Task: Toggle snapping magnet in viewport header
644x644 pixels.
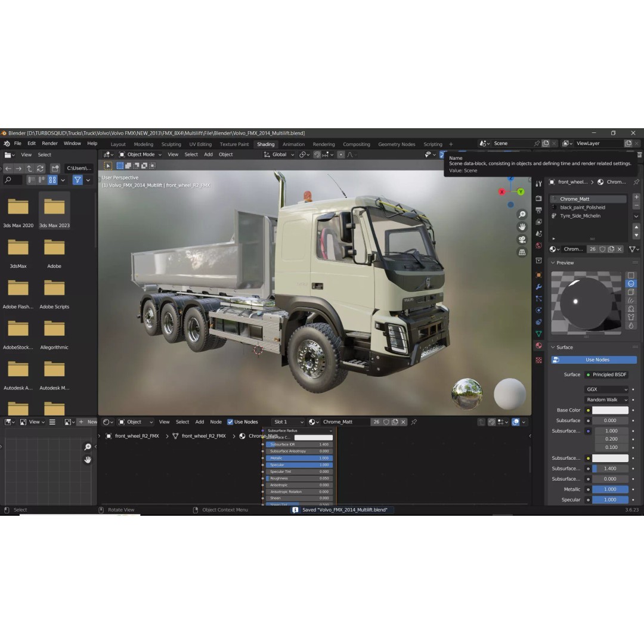Action: tap(317, 154)
